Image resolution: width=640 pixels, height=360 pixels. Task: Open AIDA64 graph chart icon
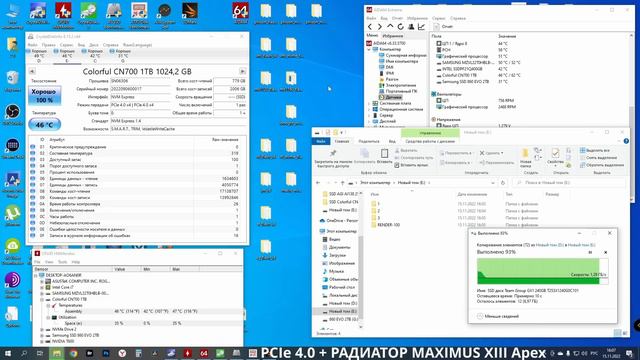421,27
